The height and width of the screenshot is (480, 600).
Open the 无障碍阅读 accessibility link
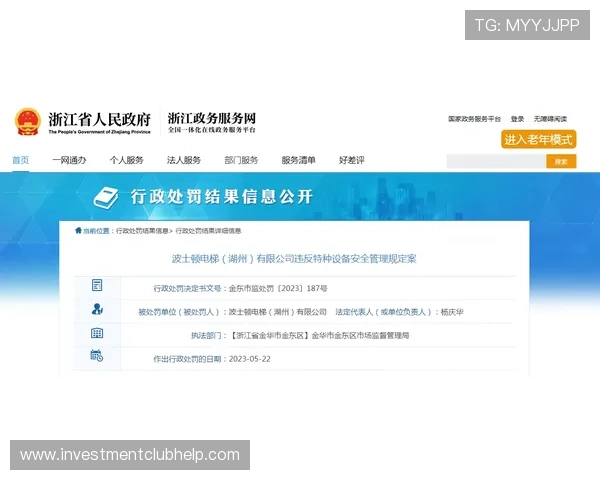coord(550,119)
